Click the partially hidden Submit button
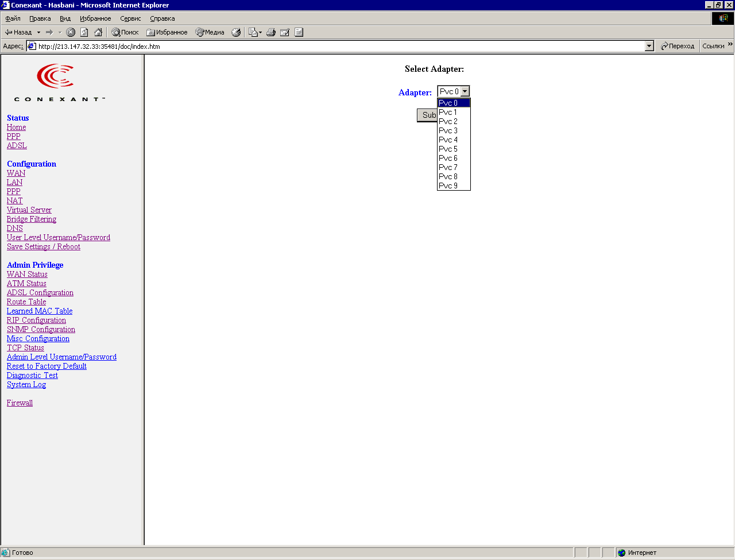This screenshot has width=735, height=560. (427, 115)
